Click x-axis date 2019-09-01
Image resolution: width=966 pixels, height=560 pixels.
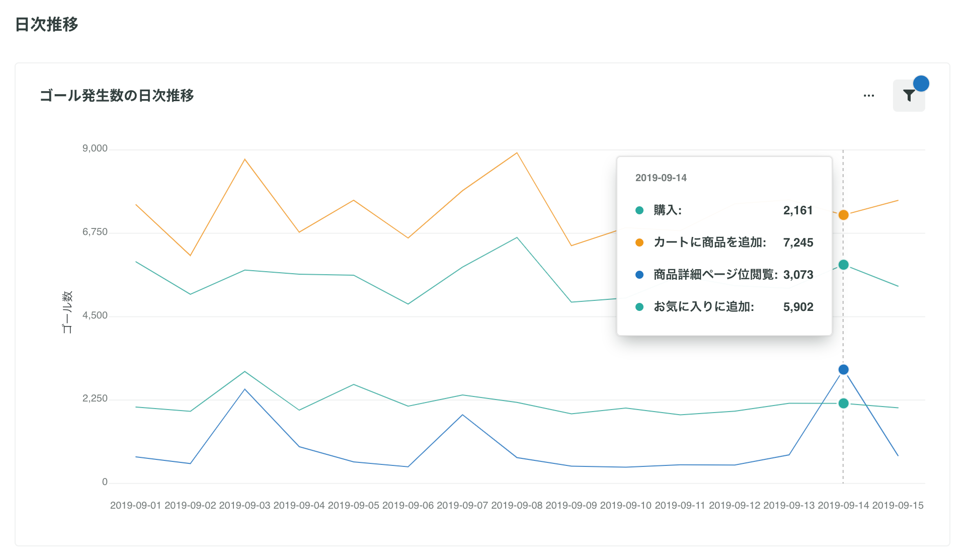point(135,506)
